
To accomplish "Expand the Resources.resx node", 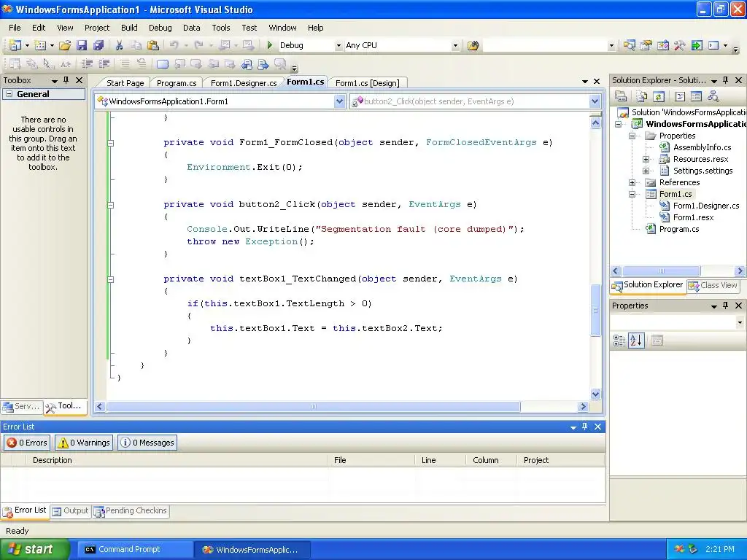I will click(x=646, y=159).
